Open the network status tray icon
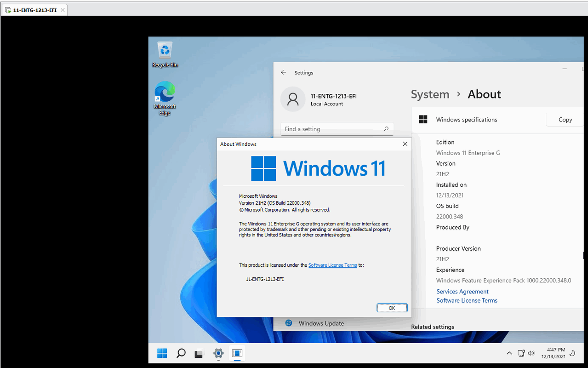The image size is (588, 368). pyautogui.click(x=521, y=353)
